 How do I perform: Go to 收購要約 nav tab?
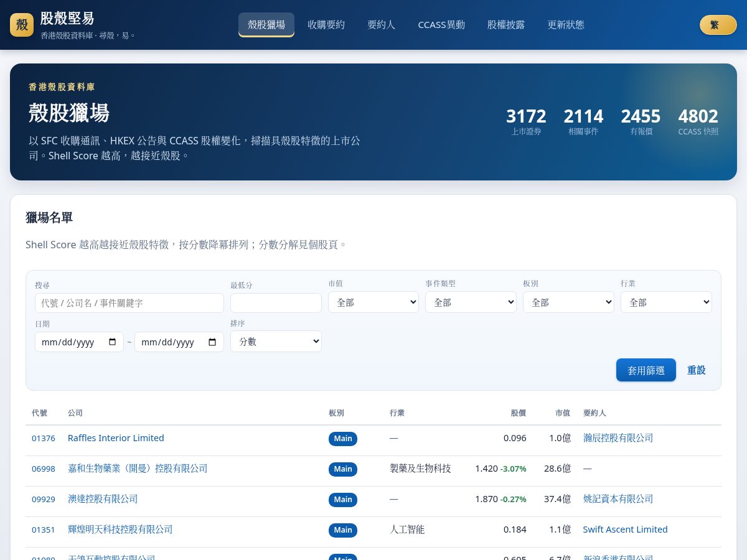coord(326,25)
